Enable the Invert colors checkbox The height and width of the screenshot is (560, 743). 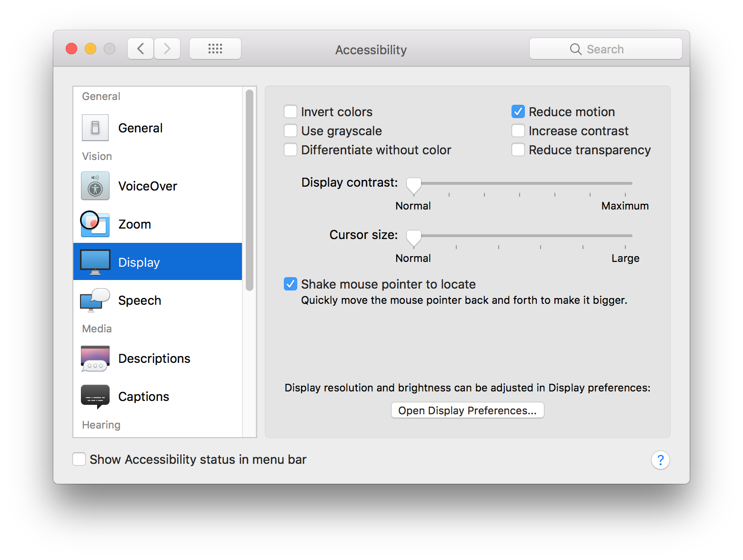(x=291, y=112)
